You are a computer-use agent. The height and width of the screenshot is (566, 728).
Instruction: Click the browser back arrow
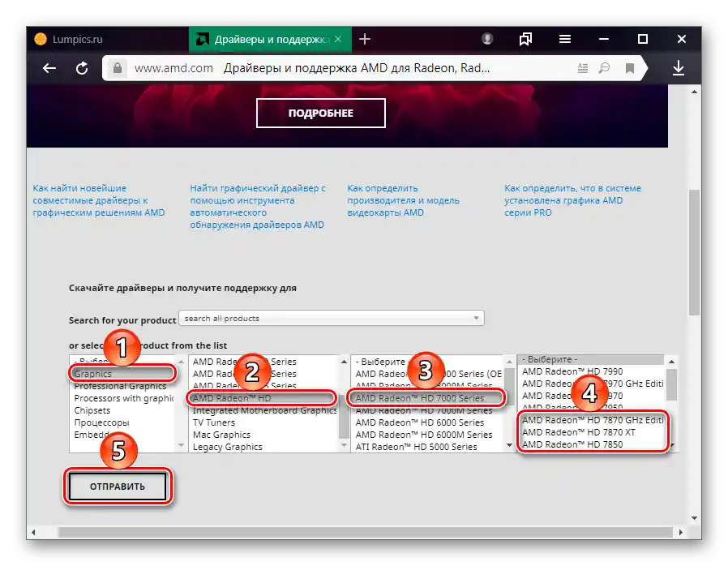pyautogui.click(x=49, y=69)
